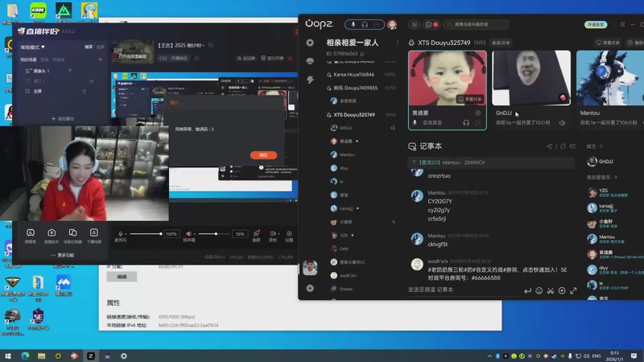The height and width of the screenshot is (362, 644).
Task: Open three-dot menu next to 相亲相爱一家人
Action: coord(397,43)
